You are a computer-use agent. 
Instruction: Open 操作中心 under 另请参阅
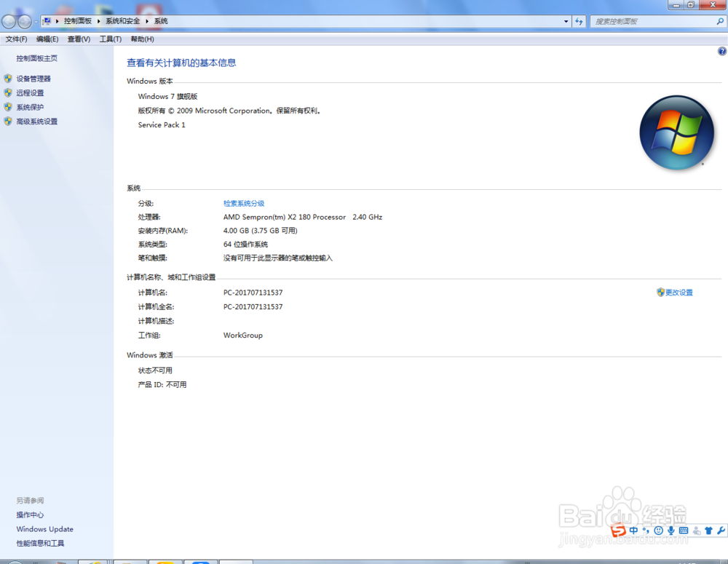tap(30, 515)
